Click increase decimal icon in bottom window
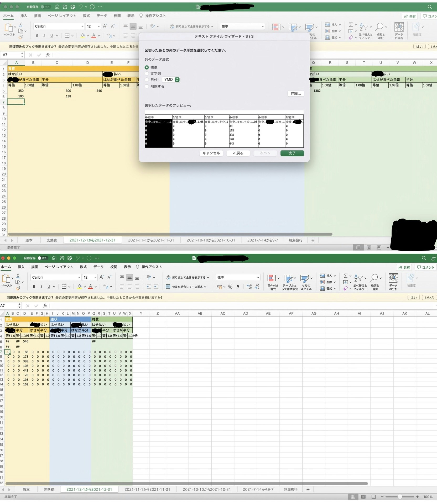437x504 pixels. pyautogui.click(x=249, y=287)
